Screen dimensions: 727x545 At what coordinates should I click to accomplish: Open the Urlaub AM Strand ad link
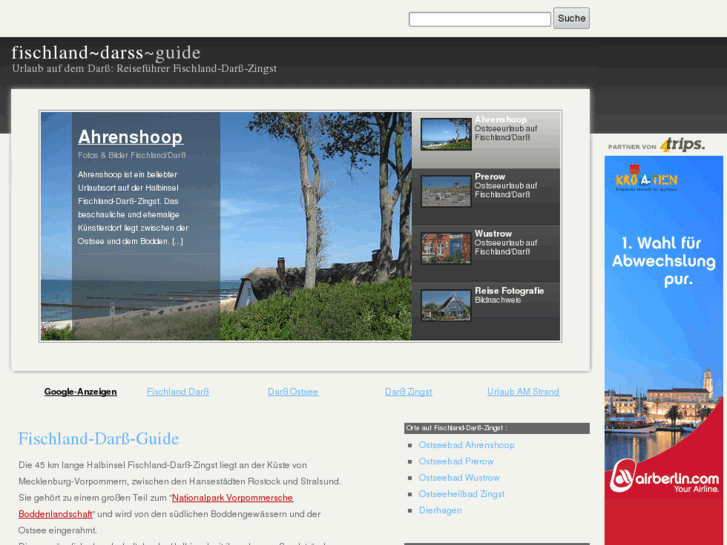[x=523, y=391]
